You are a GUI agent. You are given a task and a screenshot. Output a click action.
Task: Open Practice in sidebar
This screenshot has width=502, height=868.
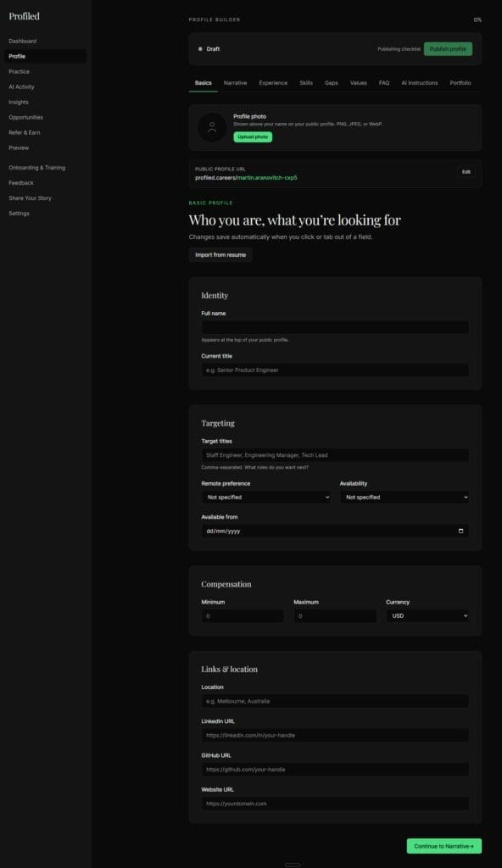click(20, 71)
